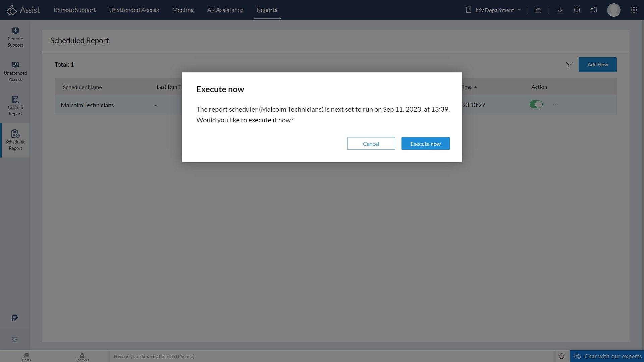Open the apps grid icon
644x362 pixels.
(634, 10)
